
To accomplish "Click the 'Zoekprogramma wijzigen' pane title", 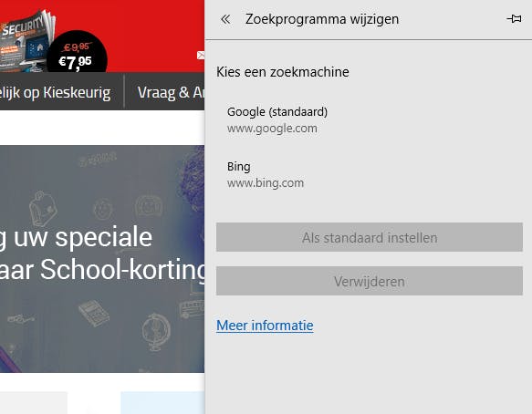I will (322, 19).
